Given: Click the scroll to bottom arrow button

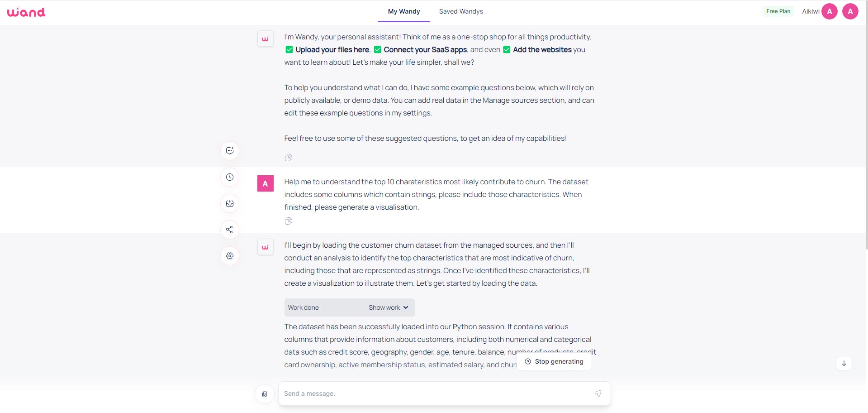Looking at the screenshot, I should coord(844,363).
